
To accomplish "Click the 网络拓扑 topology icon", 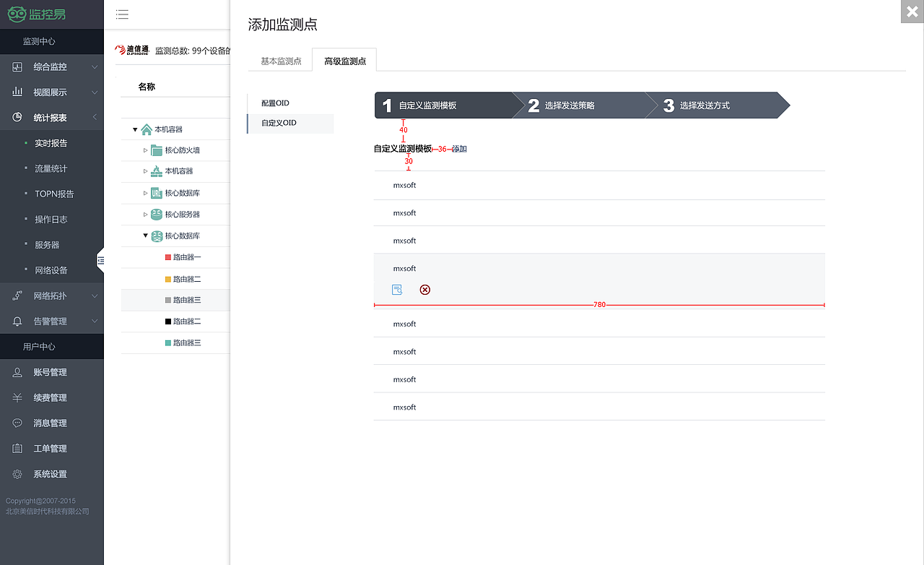I will click(x=17, y=296).
